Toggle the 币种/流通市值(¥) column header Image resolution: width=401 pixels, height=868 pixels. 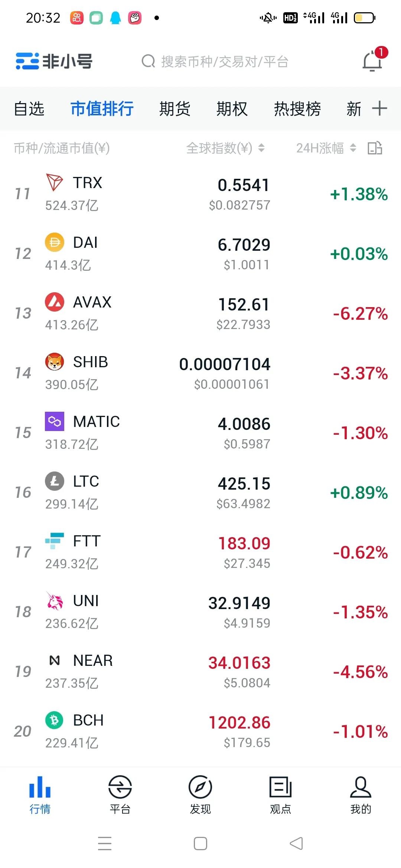(62, 148)
